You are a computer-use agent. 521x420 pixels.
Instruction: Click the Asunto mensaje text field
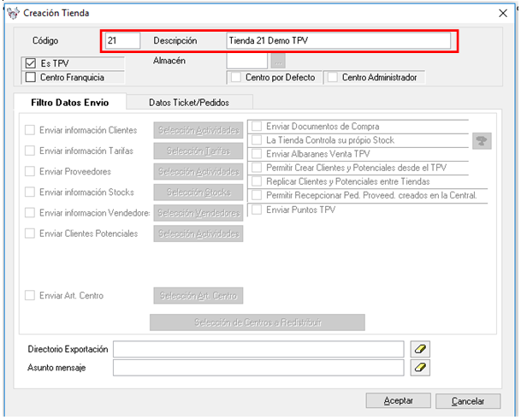(x=258, y=368)
